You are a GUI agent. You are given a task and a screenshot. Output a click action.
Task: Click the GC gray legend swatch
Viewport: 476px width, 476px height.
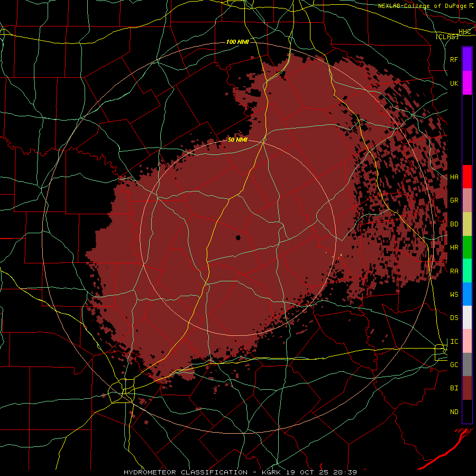pyautogui.click(x=467, y=364)
